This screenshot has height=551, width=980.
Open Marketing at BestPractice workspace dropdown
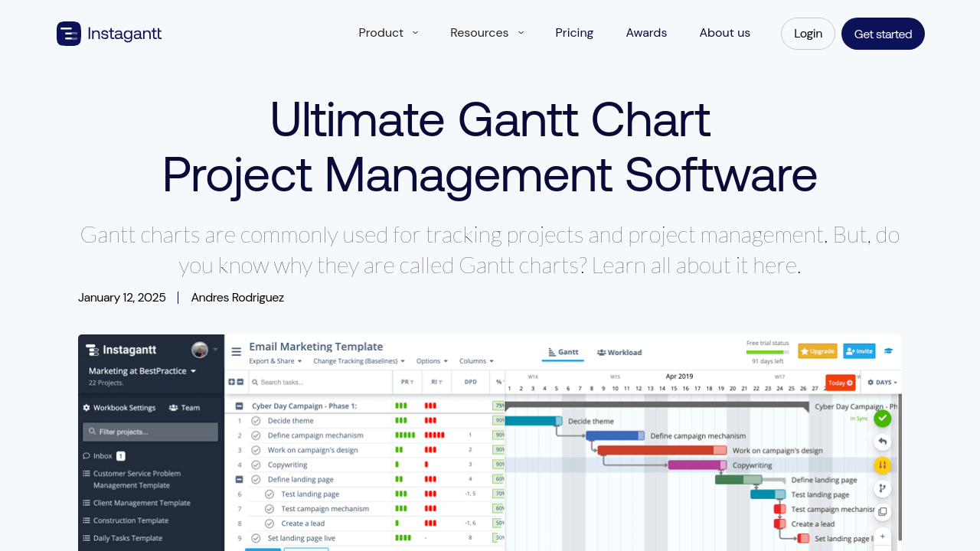coord(142,371)
